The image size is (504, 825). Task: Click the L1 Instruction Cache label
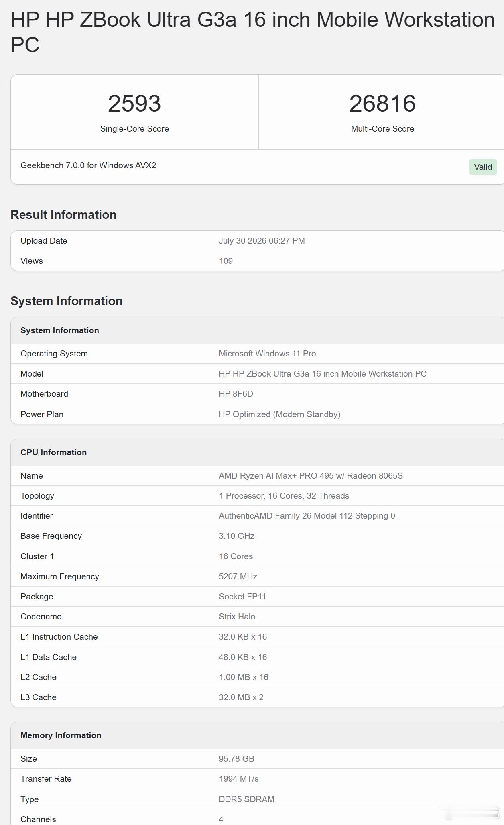tap(59, 637)
